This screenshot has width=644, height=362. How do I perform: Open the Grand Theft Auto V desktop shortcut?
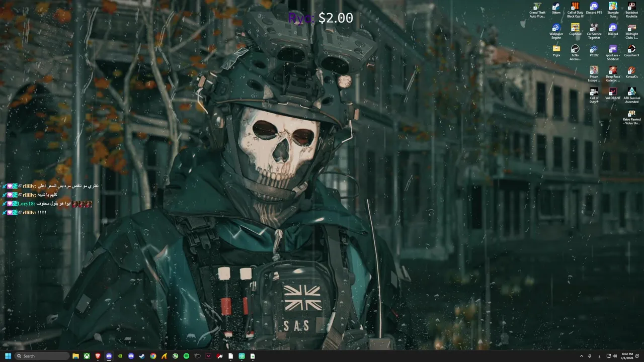[x=537, y=10]
